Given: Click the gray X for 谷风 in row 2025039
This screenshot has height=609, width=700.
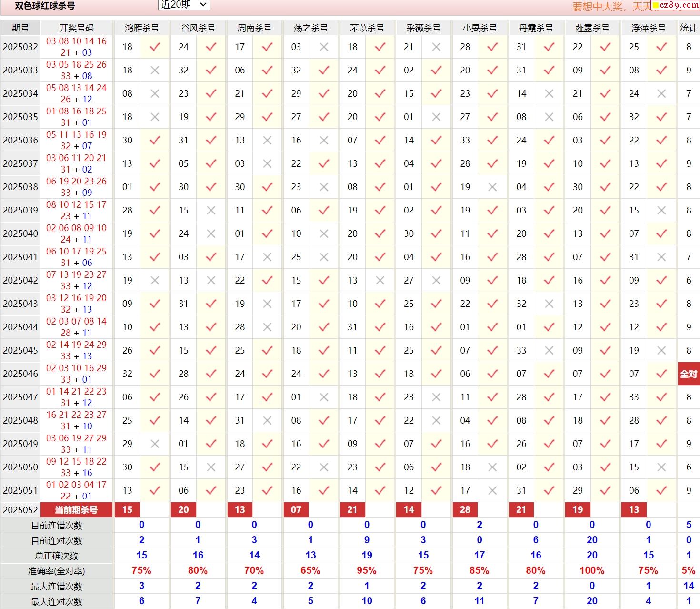Looking at the screenshot, I should pyautogui.click(x=211, y=210).
